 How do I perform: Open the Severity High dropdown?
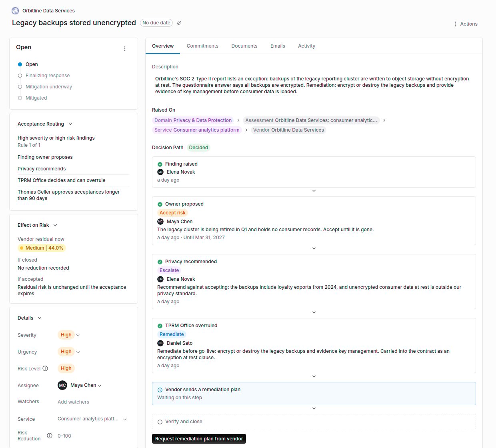coord(78,335)
